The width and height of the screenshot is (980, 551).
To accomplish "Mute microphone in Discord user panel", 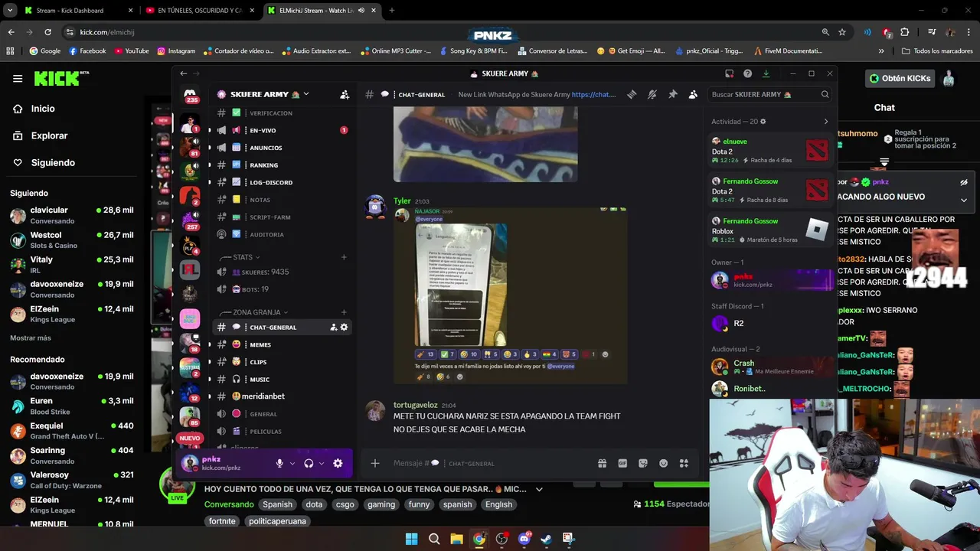I will pos(279,463).
